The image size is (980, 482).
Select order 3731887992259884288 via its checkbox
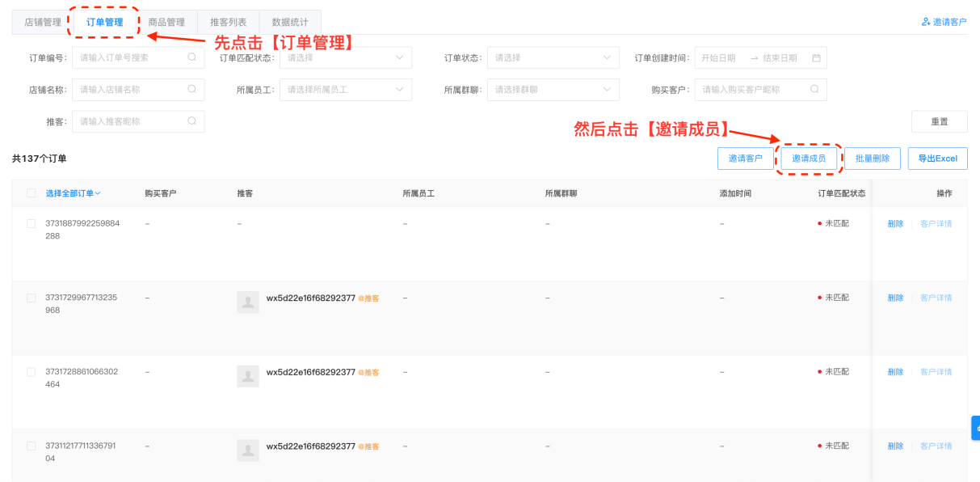tap(32, 224)
